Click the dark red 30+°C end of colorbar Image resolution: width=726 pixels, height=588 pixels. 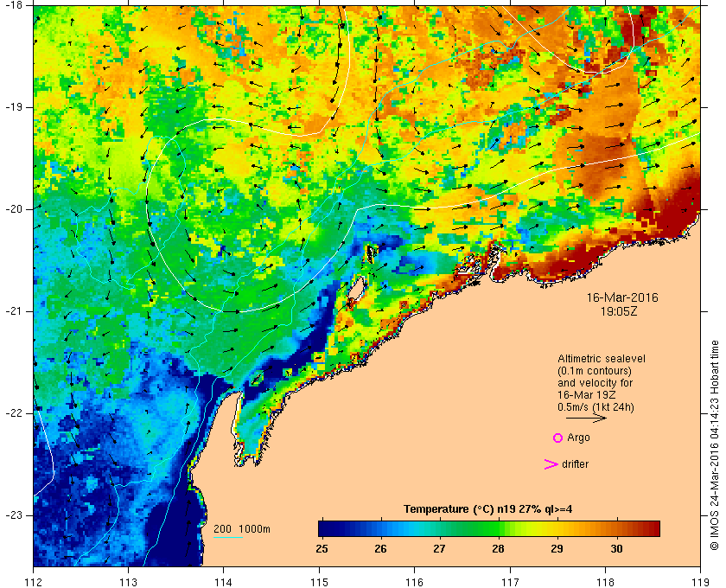point(653,528)
